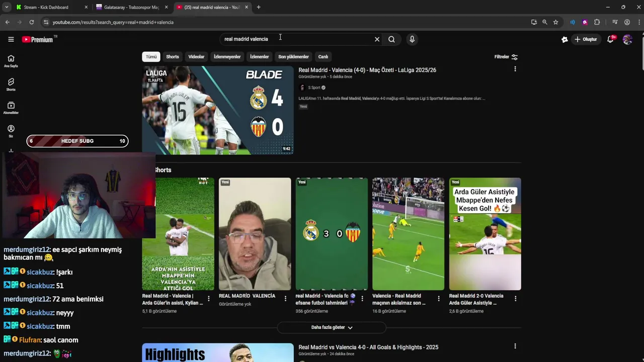
Task: Select the Tümü filter chip
Action: point(151,57)
